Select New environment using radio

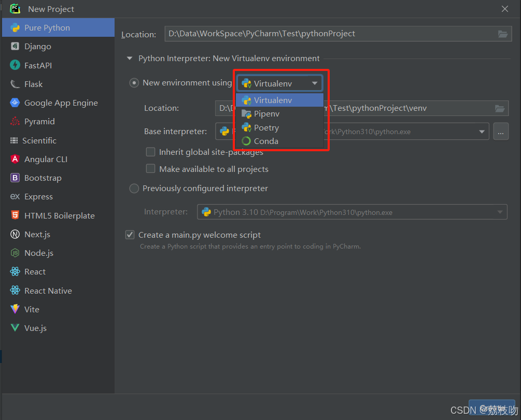(134, 83)
